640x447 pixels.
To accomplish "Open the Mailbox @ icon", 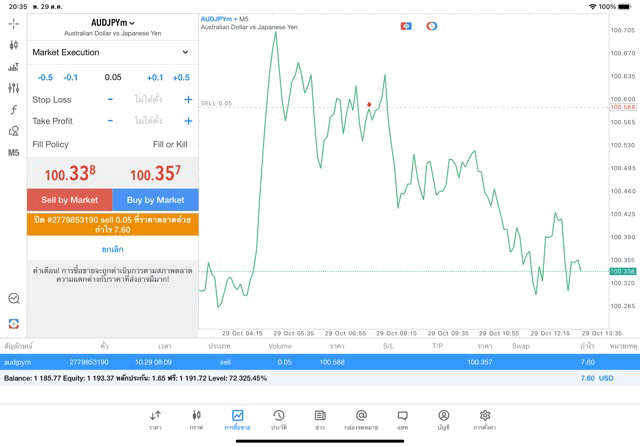I will pos(361,419).
